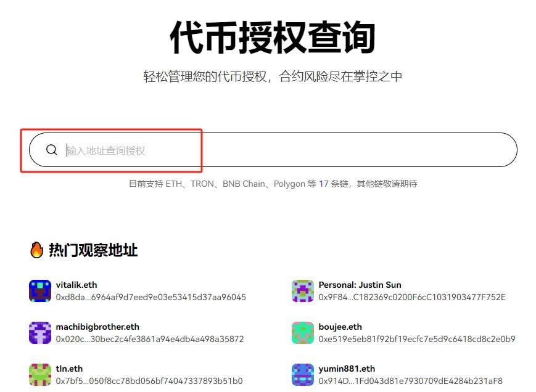Click the address query input field

[154, 149]
